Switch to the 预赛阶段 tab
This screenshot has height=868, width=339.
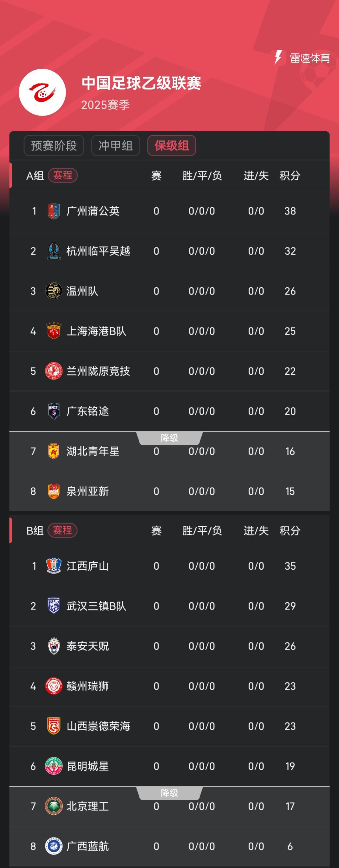pyautogui.click(x=54, y=146)
